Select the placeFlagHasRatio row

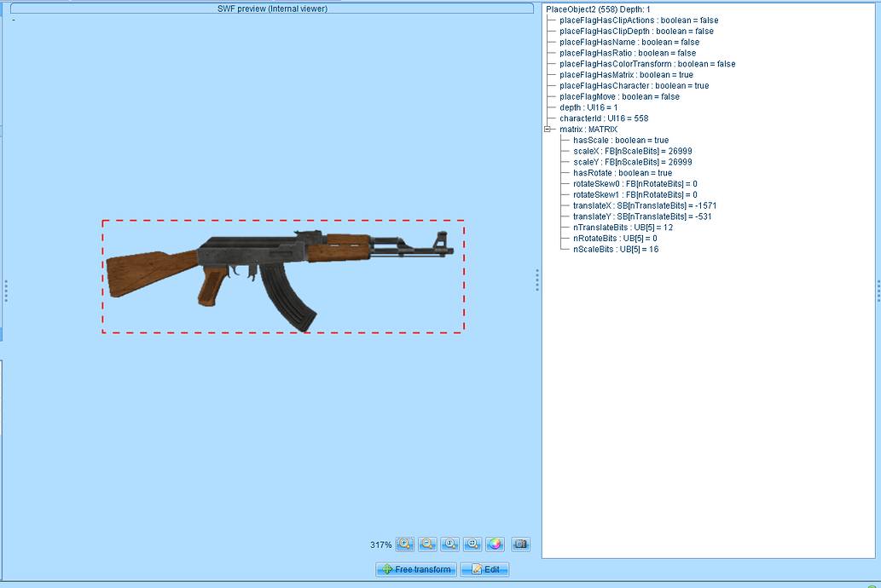628,53
